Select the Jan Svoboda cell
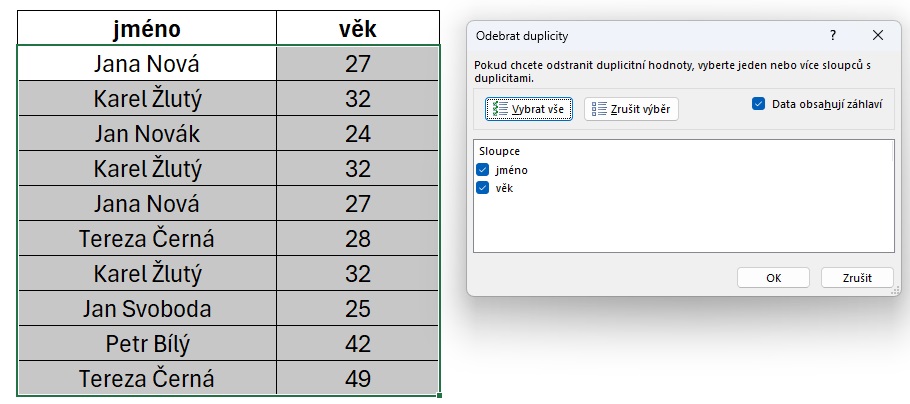Viewport: 910px width, 404px height. pyautogui.click(x=147, y=309)
